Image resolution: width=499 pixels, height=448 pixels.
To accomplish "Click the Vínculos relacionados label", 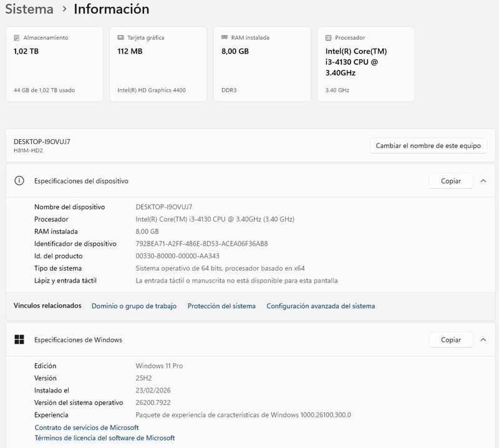I will [x=47, y=306].
